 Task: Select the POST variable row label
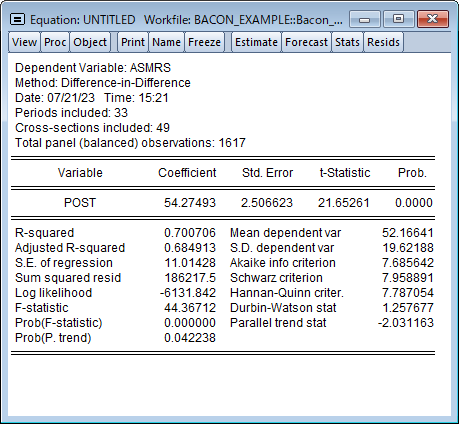(80, 203)
